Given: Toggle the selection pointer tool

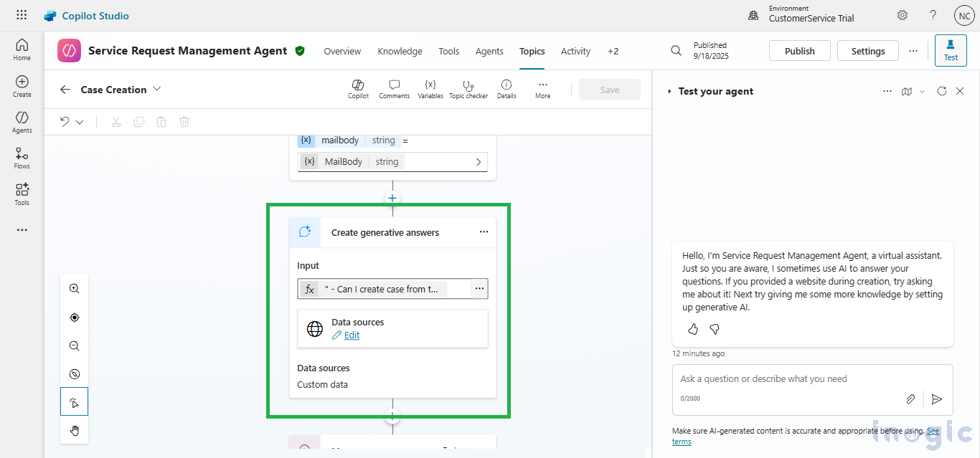Looking at the screenshot, I should coord(75,402).
